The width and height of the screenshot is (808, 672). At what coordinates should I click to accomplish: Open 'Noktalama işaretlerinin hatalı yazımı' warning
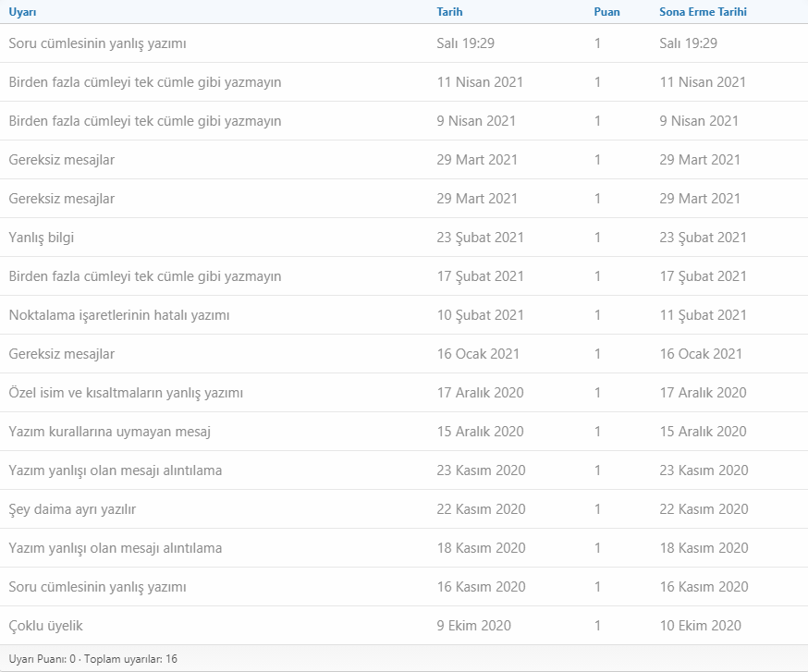click(119, 315)
